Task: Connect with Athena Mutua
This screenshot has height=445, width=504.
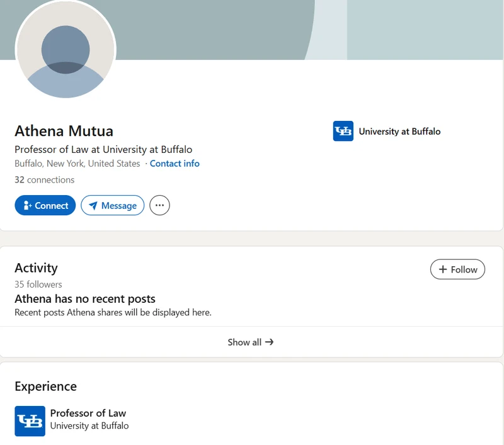Action: tap(45, 205)
